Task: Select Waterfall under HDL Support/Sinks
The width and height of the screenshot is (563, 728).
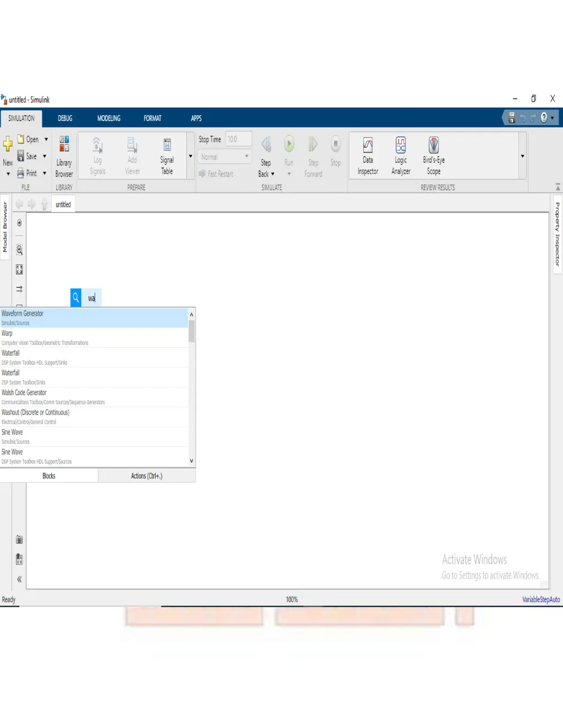Action: pyautogui.click(x=94, y=357)
